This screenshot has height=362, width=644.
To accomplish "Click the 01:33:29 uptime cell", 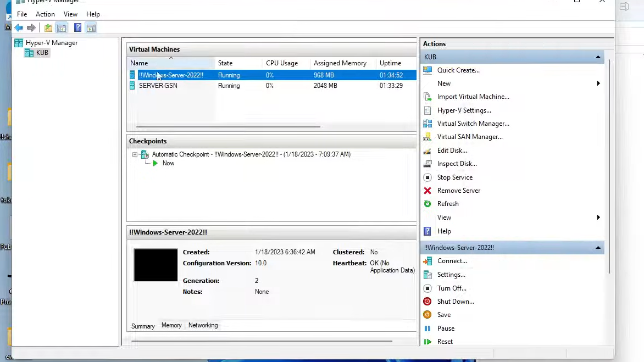I will pyautogui.click(x=391, y=86).
